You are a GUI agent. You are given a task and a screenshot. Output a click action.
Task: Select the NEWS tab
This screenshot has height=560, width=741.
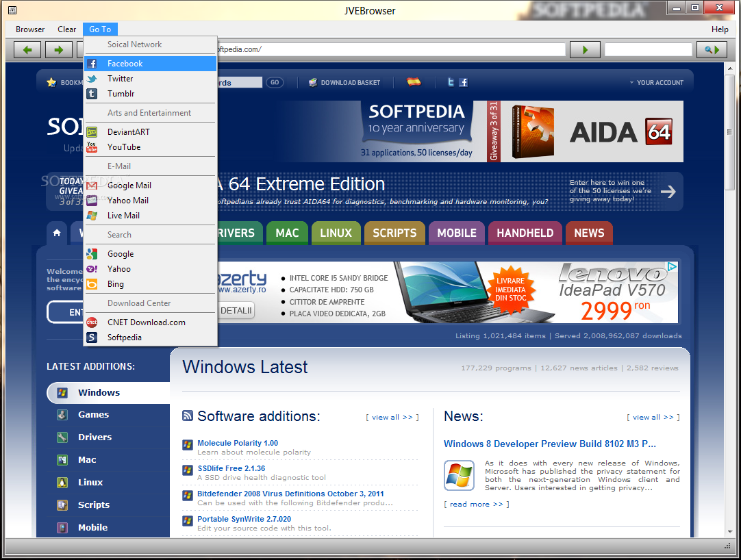click(589, 233)
